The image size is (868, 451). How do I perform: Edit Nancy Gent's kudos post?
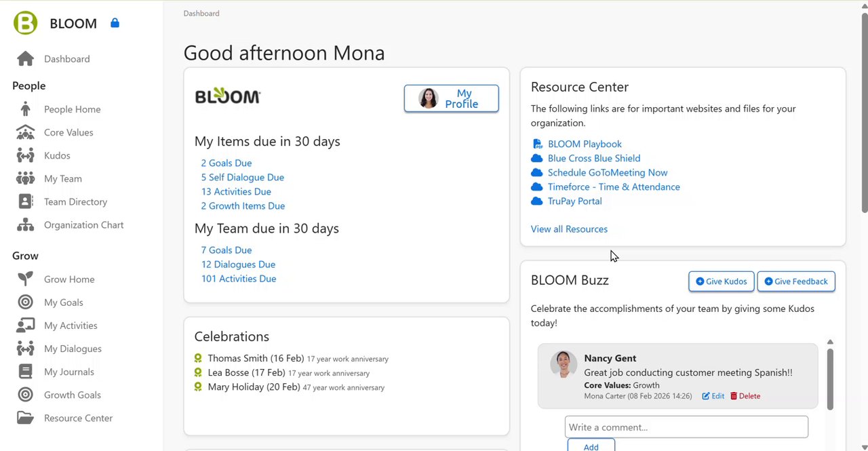pos(713,396)
